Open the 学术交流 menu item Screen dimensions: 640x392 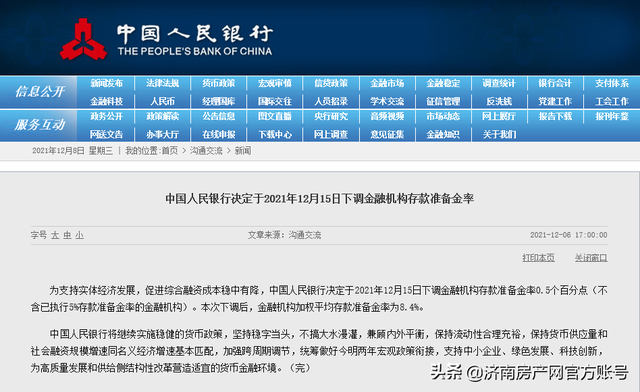coord(387,101)
